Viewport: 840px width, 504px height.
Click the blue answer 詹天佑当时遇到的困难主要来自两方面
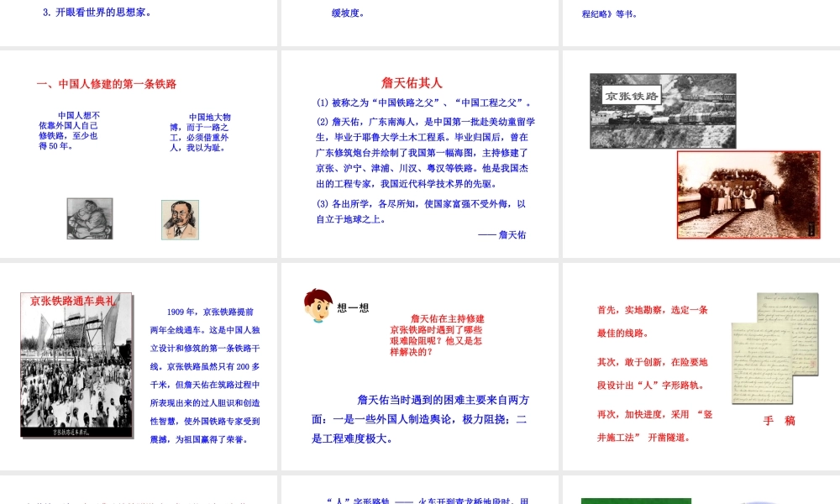point(421,419)
